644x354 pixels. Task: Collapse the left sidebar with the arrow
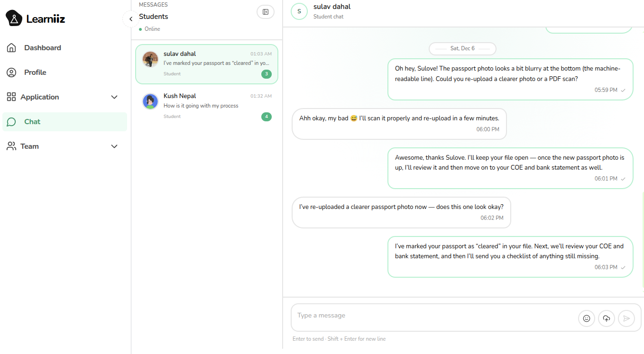pos(131,19)
